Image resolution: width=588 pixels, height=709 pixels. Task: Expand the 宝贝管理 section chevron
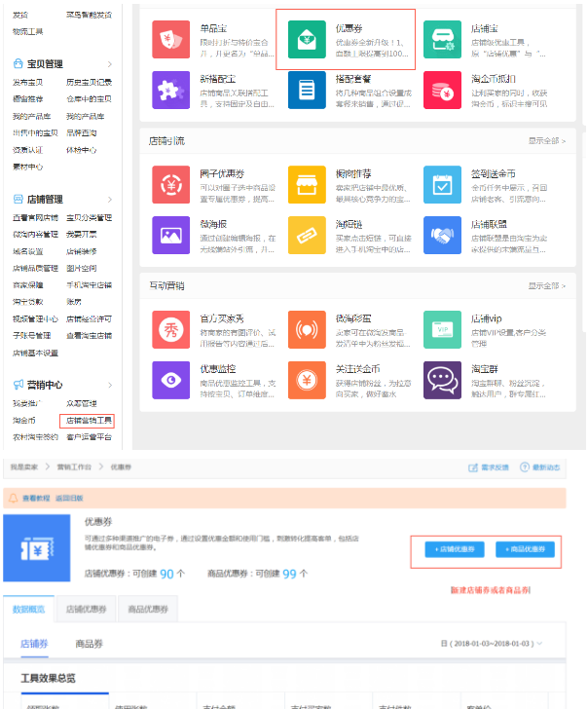point(110,64)
